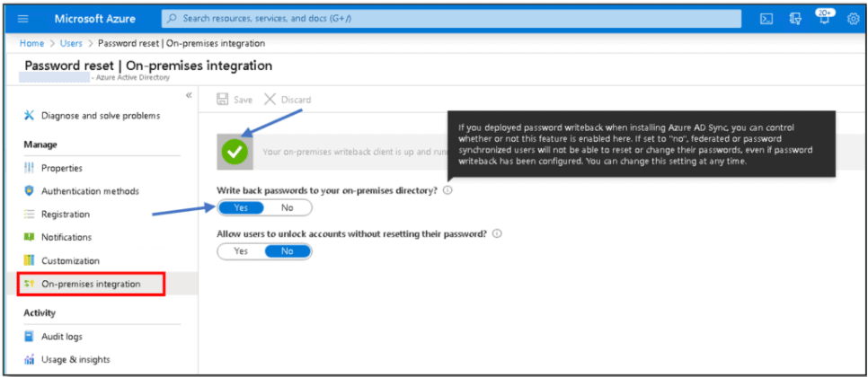
Task: Click the Save disk icon
Action: [x=223, y=100]
